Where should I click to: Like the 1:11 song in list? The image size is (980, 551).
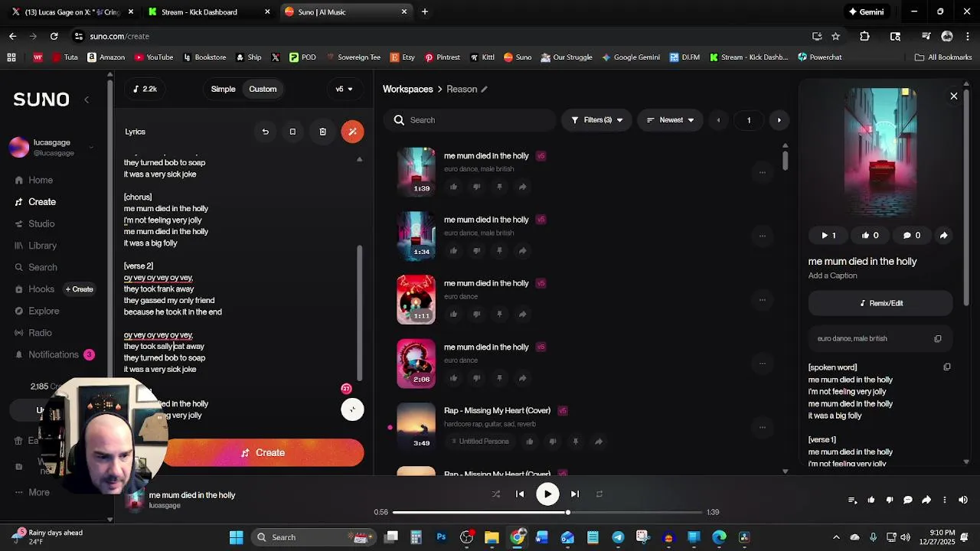(x=453, y=314)
